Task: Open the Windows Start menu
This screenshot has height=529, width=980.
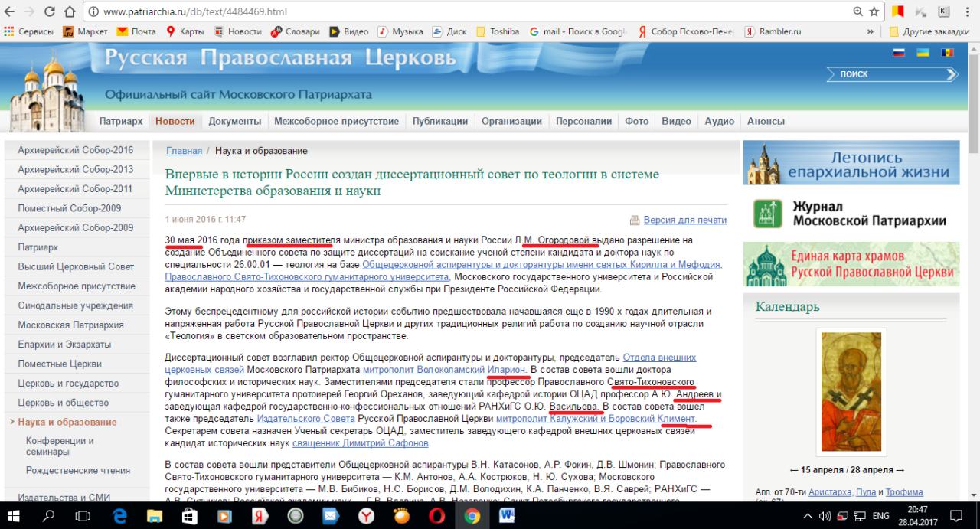Action: 13,515
